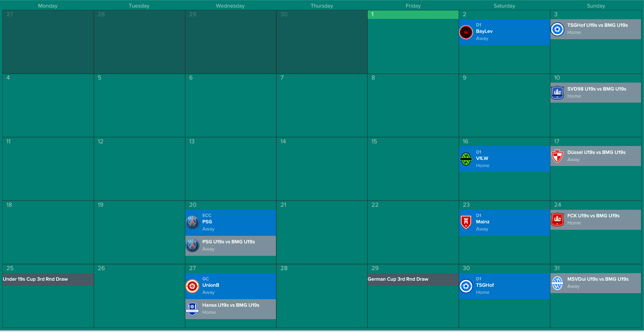Image resolution: width=644 pixels, height=332 pixels.
Task: Click the Wednesday column header
Action: [230, 6]
